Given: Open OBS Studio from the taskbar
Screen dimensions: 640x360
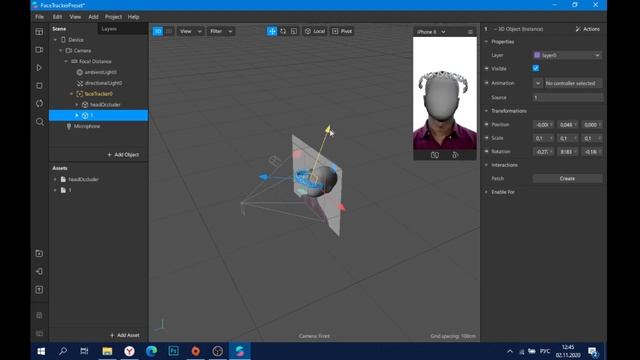Looking at the screenshot, I should click(218, 351).
